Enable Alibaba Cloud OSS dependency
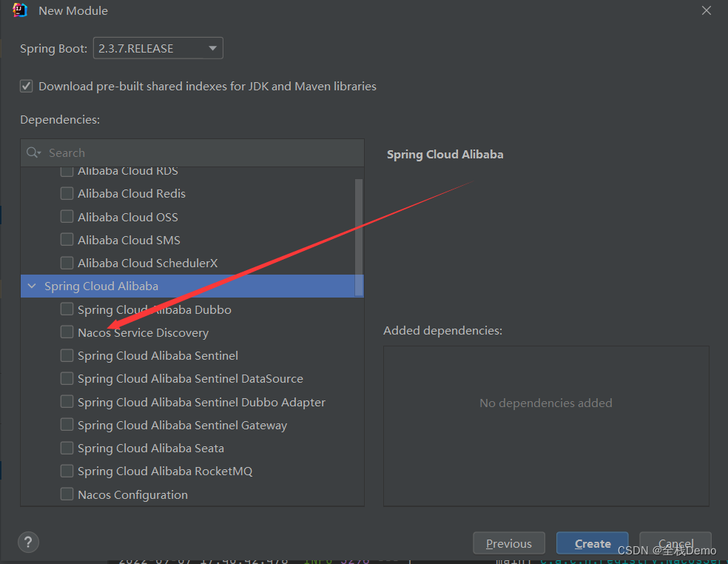This screenshot has height=564, width=728. (x=67, y=216)
